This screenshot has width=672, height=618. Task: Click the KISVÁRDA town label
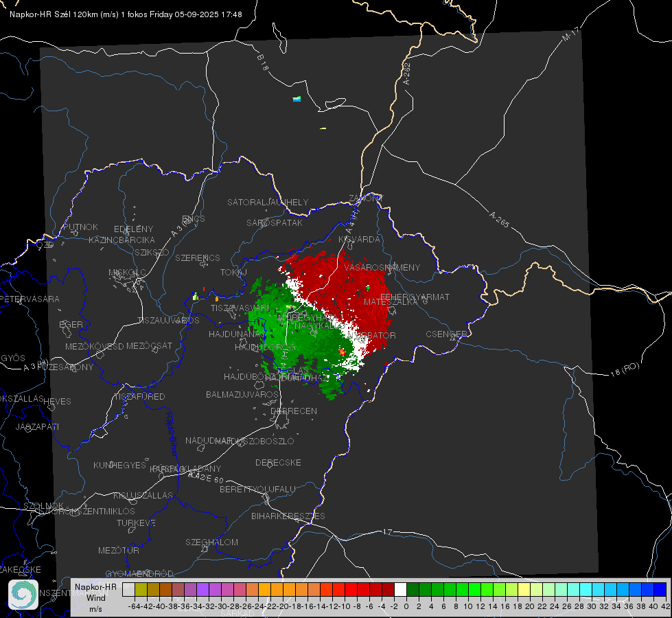coord(359,240)
